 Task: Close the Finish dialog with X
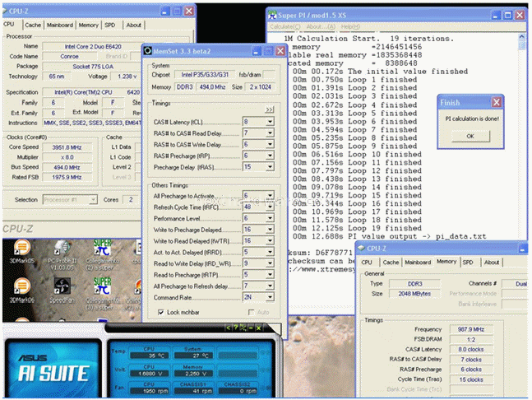tap(497, 102)
